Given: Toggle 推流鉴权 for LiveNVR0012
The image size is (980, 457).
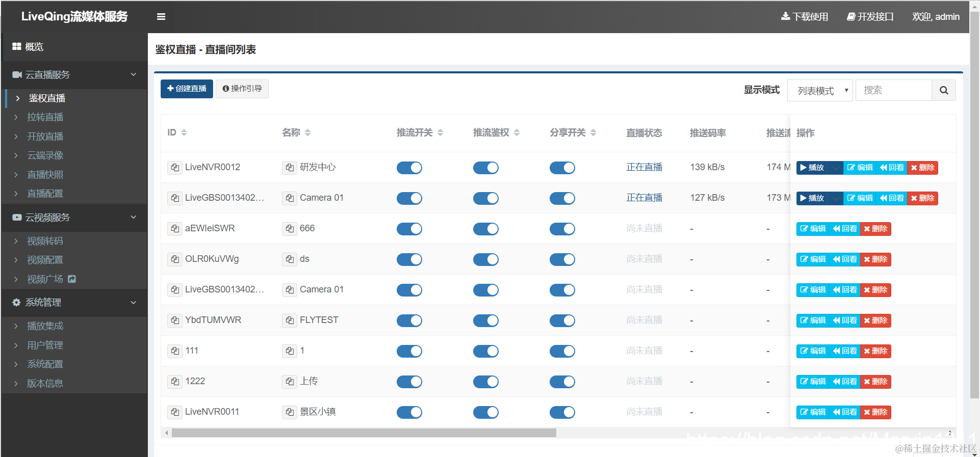Looking at the screenshot, I should click(x=486, y=168).
